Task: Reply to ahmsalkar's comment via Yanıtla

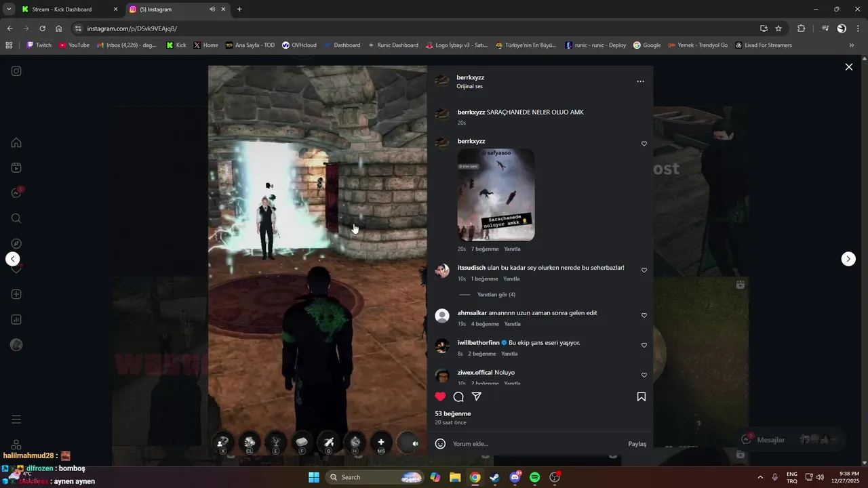Action: [513, 324]
